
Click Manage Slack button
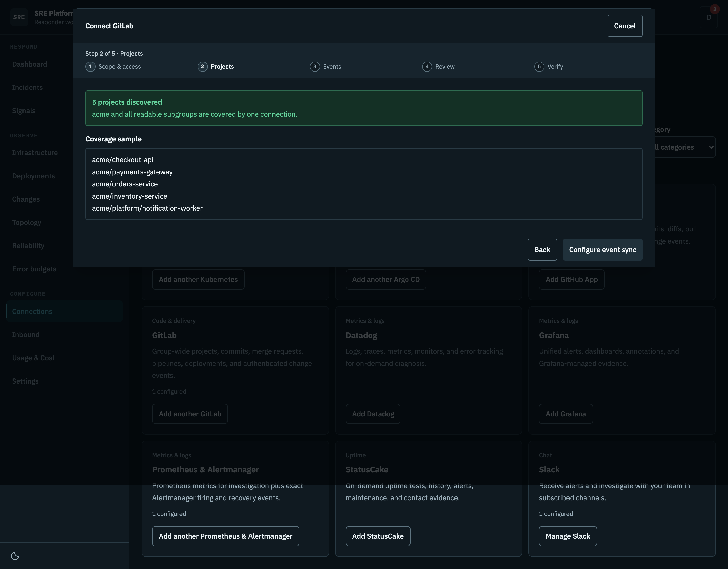568,536
